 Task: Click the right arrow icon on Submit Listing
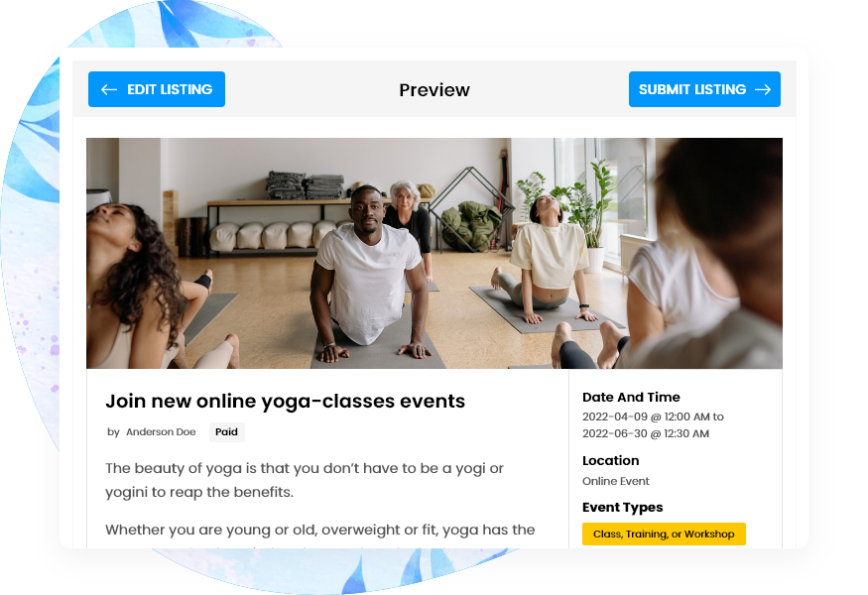763,89
